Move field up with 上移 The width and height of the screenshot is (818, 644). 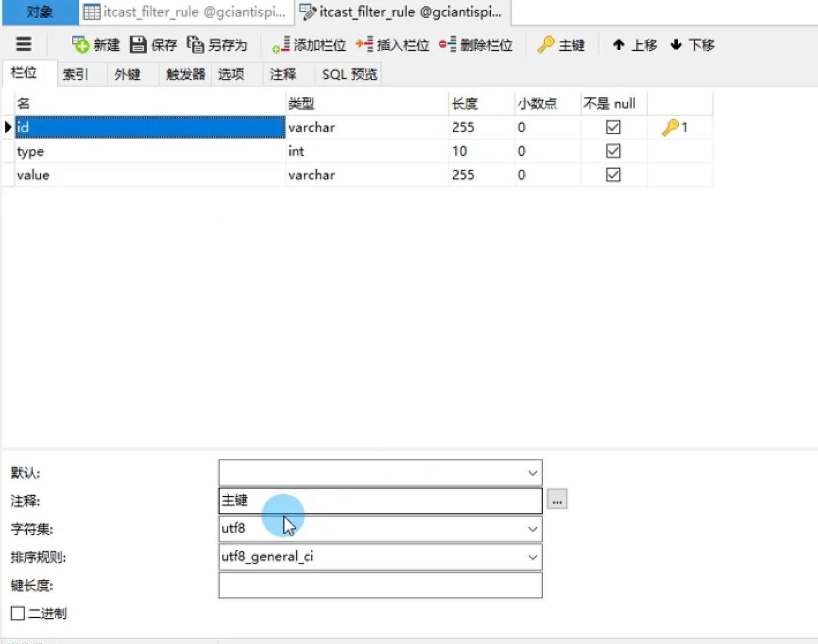[x=635, y=44]
